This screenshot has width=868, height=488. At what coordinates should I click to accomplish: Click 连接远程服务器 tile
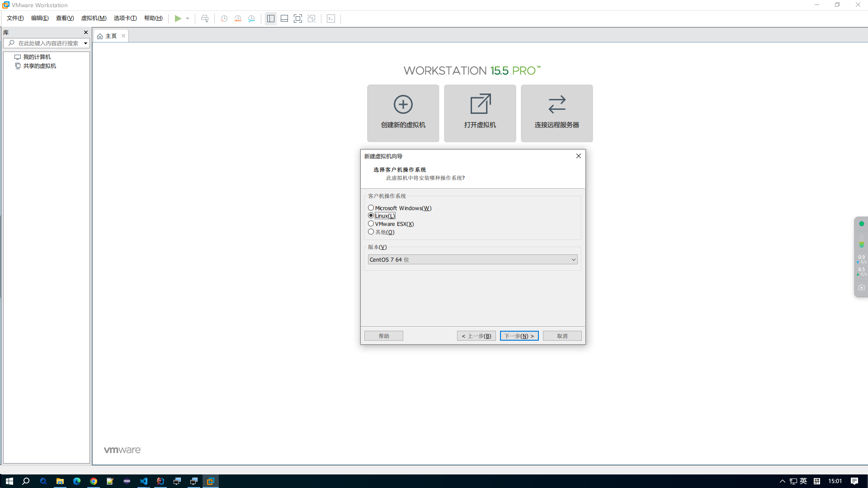point(557,113)
